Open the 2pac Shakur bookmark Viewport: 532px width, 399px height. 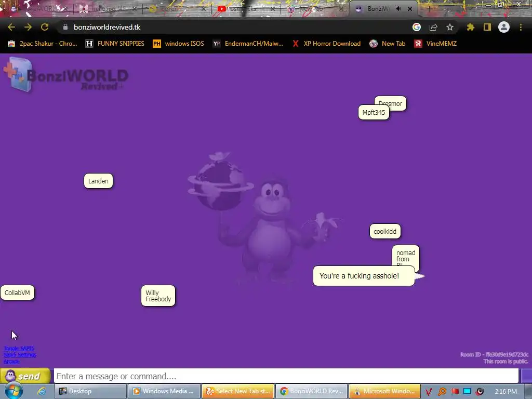point(43,44)
